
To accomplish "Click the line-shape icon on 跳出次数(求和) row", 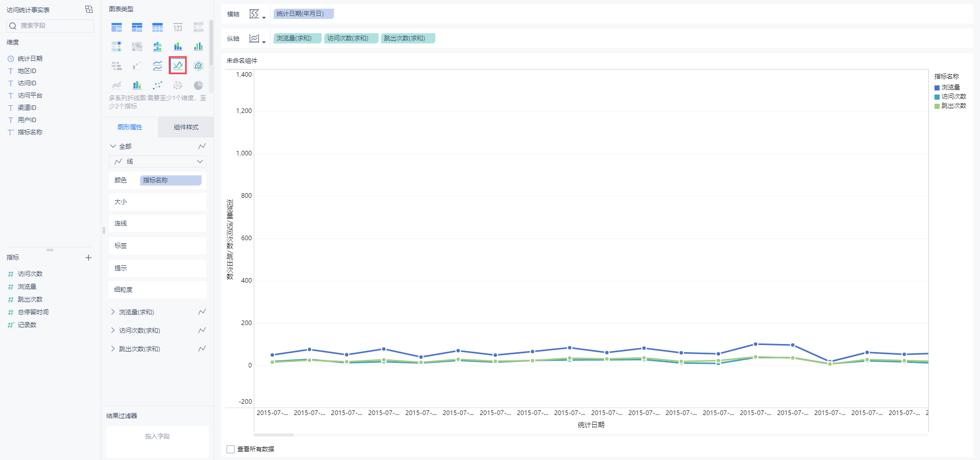I will coord(202,349).
